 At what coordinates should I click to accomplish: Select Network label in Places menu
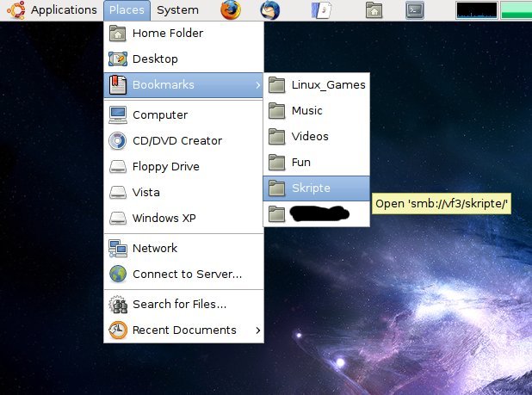click(155, 248)
